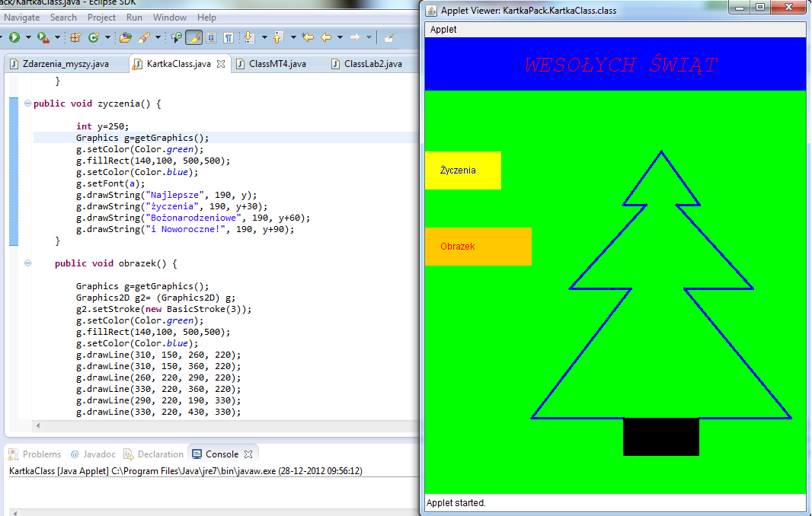Collapse the obrazek() method fold marker
Screen dimensions: 812x516
point(27,263)
